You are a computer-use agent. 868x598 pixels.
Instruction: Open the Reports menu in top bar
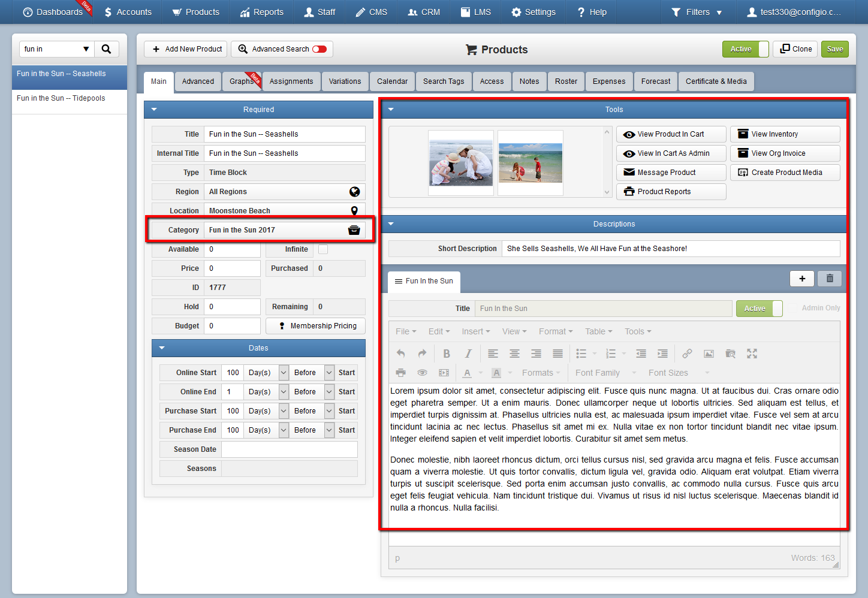[261, 12]
